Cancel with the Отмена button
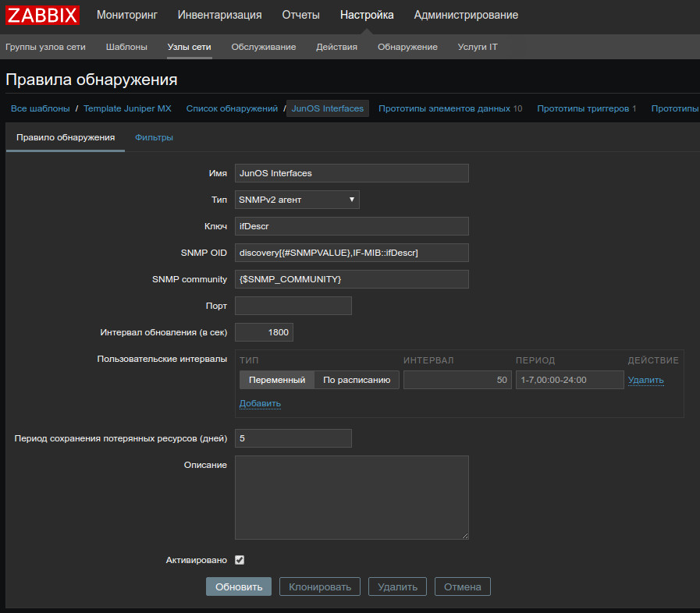The image size is (700, 613). click(x=462, y=586)
